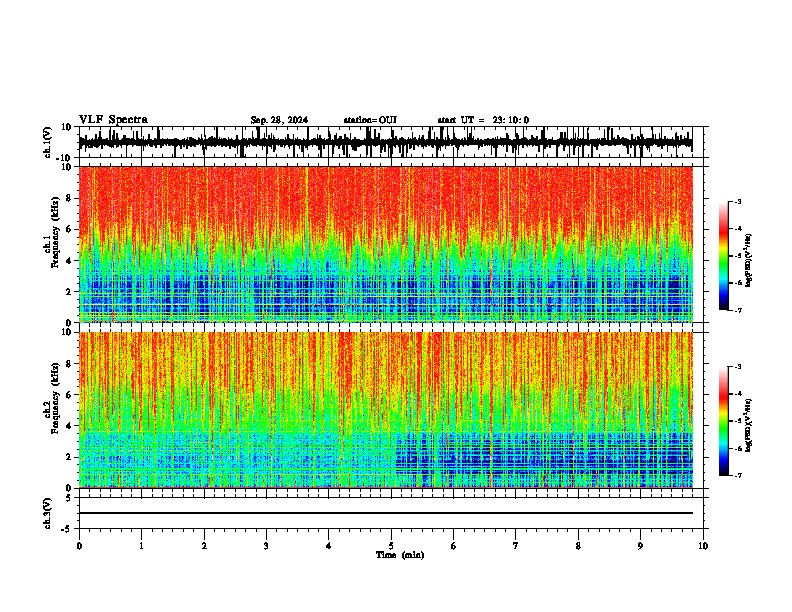Click the "VLF Spectra" title text

pyautogui.click(x=113, y=120)
